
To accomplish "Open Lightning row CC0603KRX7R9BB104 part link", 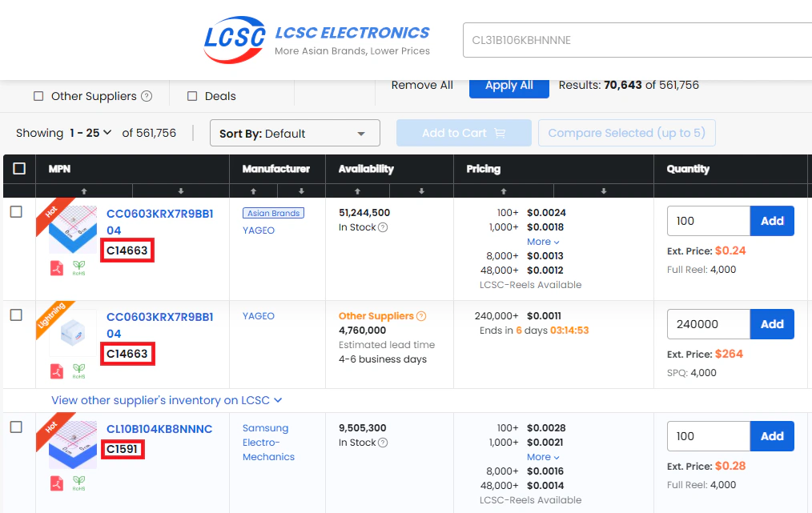I will click(x=159, y=326).
